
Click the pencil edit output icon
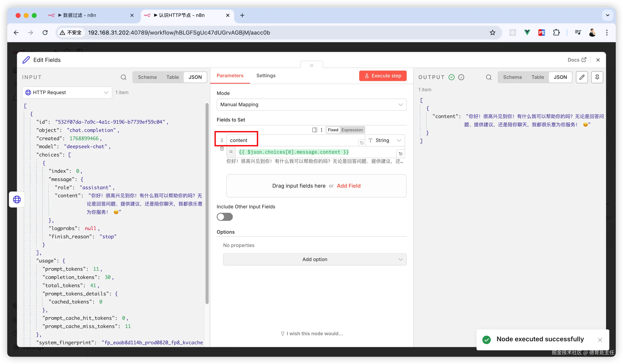[x=582, y=77]
